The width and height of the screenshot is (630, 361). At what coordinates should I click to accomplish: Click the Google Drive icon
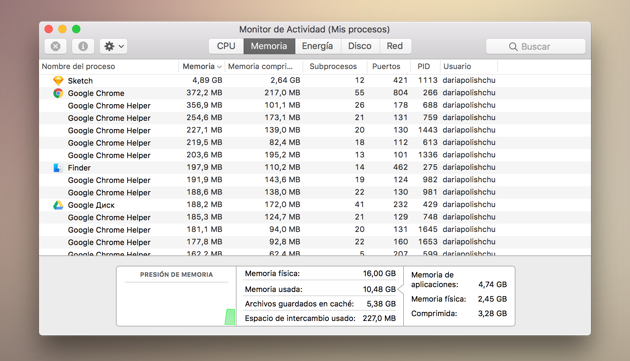[58, 205]
